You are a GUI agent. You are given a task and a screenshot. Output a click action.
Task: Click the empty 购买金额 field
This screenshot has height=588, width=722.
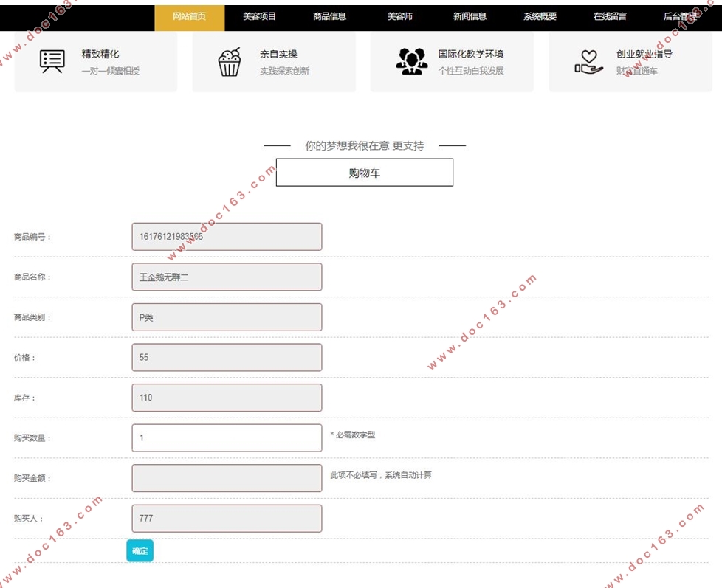[227, 478]
